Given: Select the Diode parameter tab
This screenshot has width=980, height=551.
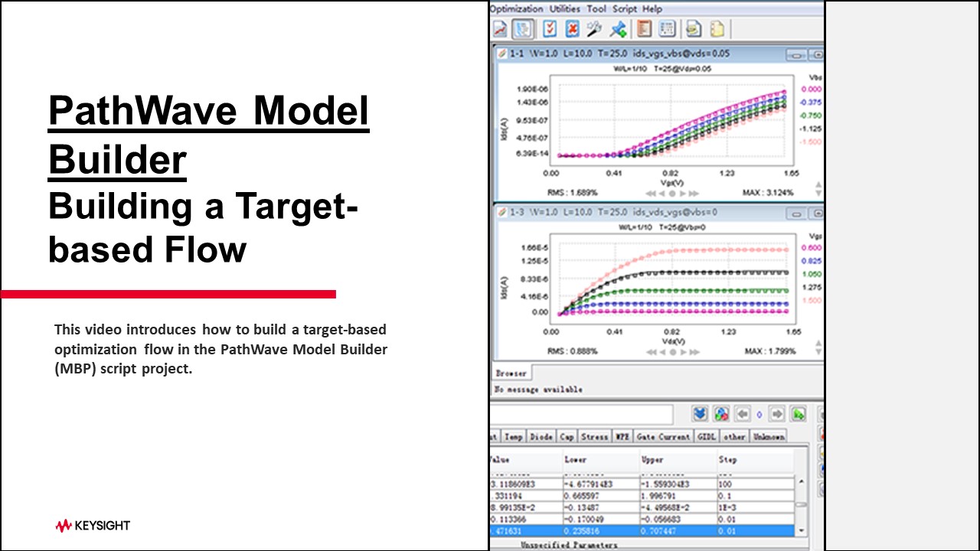Looking at the screenshot, I should 541,436.
